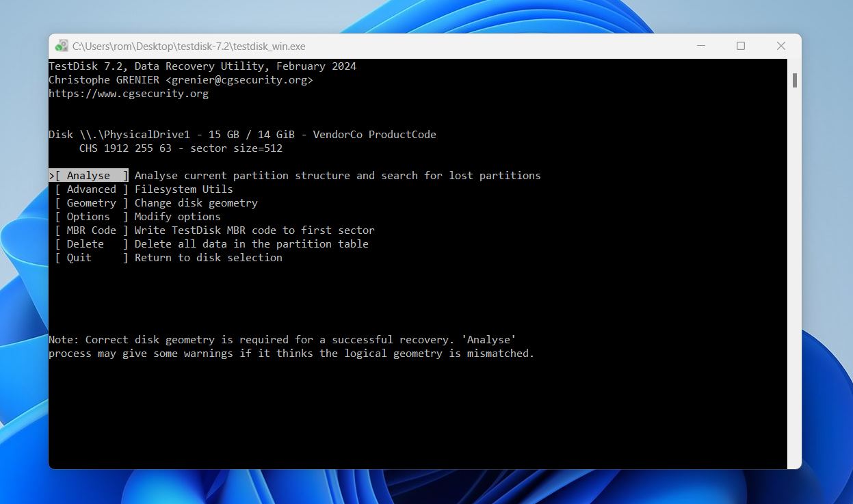The image size is (853, 504).
Task: Select Geometry to change disk geometry
Action: (x=91, y=202)
